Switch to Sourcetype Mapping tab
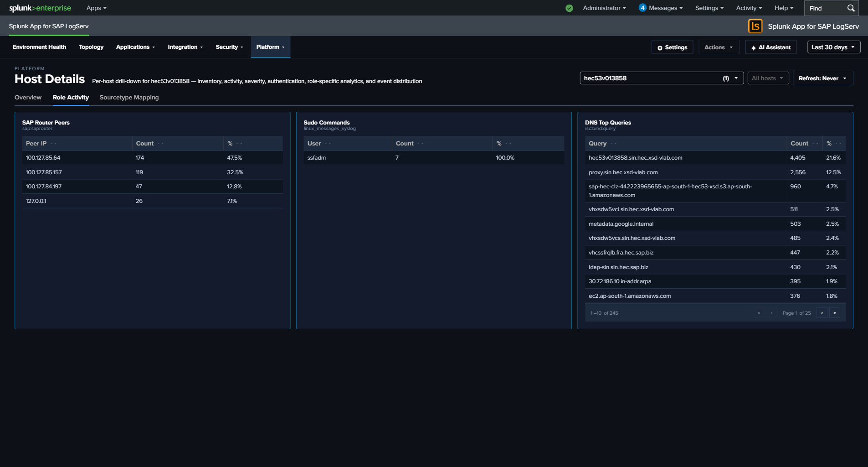Screen dimensions: 868x467 (x=129, y=97)
